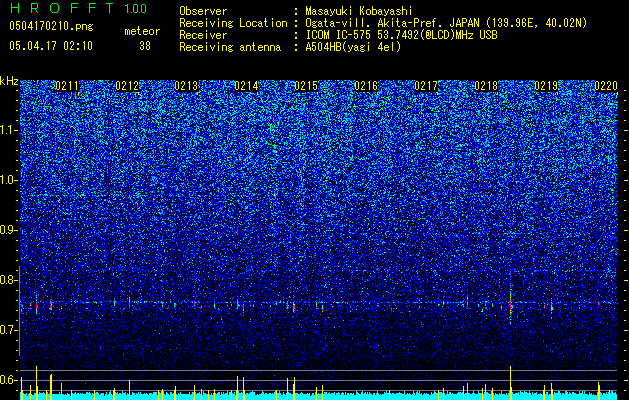Click the meteor count value 38

click(145, 46)
